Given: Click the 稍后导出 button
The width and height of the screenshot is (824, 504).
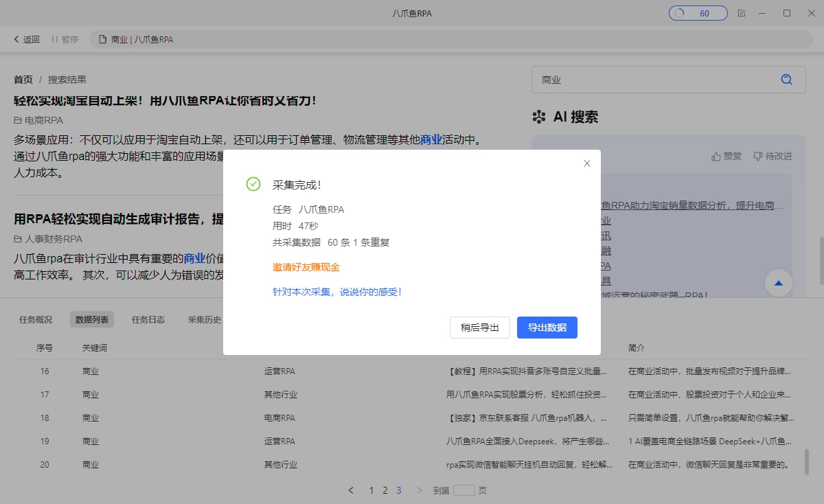Looking at the screenshot, I should 480,328.
